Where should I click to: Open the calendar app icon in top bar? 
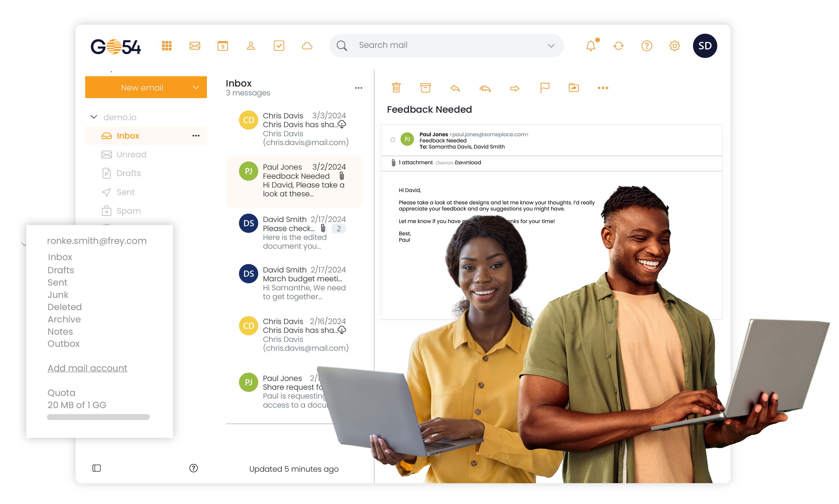[x=223, y=45]
